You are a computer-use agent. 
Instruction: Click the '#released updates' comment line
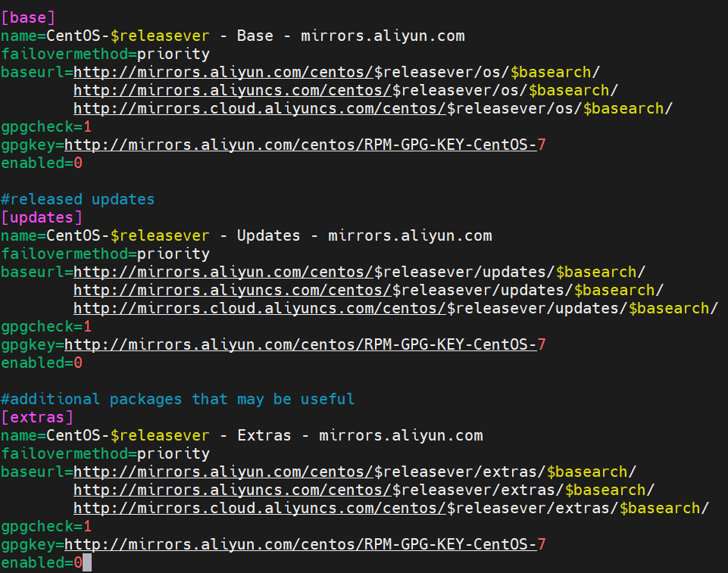point(77,200)
